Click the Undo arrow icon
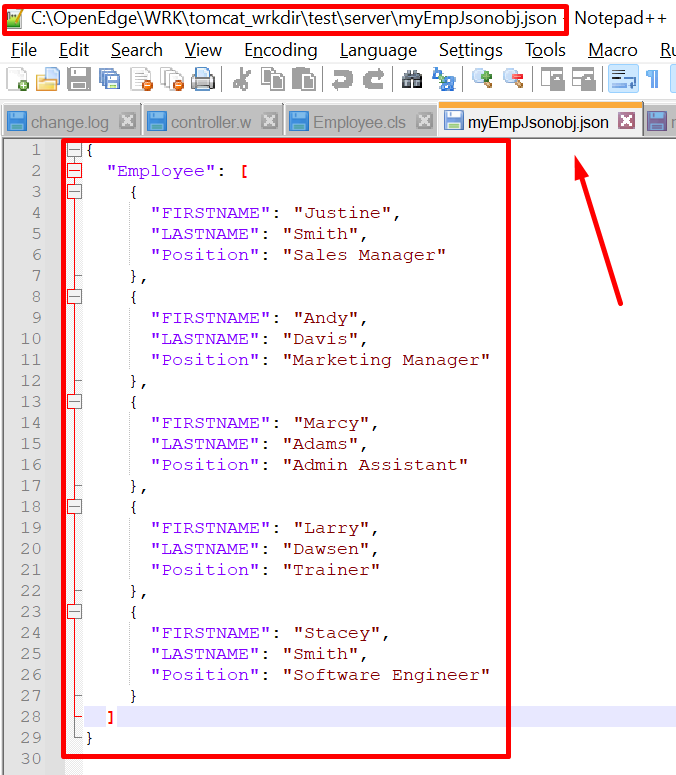 click(x=343, y=79)
